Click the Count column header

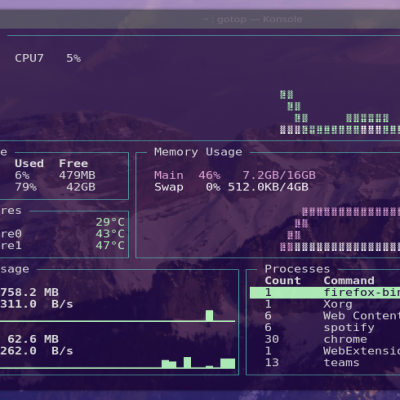(x=283, y=281)
